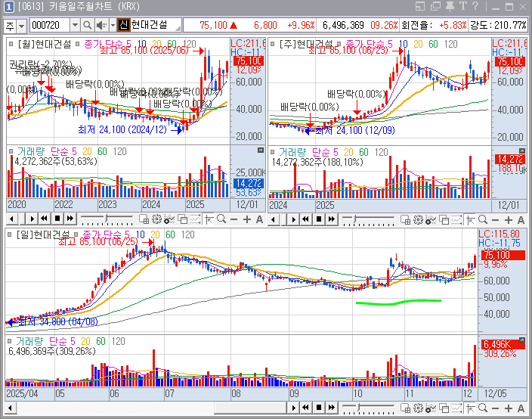Toggle the square marker before daily 거래량
532x419 pixels.
click(10, 341)
